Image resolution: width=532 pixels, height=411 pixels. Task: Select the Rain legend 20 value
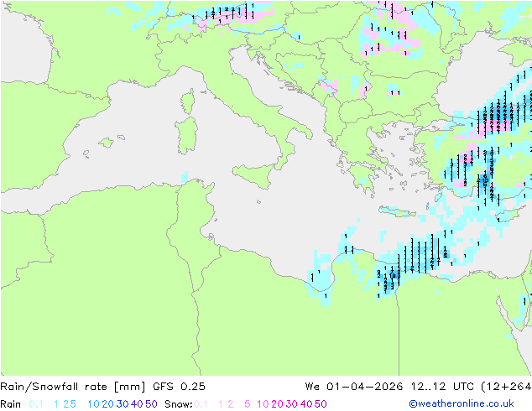click(x=107, y=404)
